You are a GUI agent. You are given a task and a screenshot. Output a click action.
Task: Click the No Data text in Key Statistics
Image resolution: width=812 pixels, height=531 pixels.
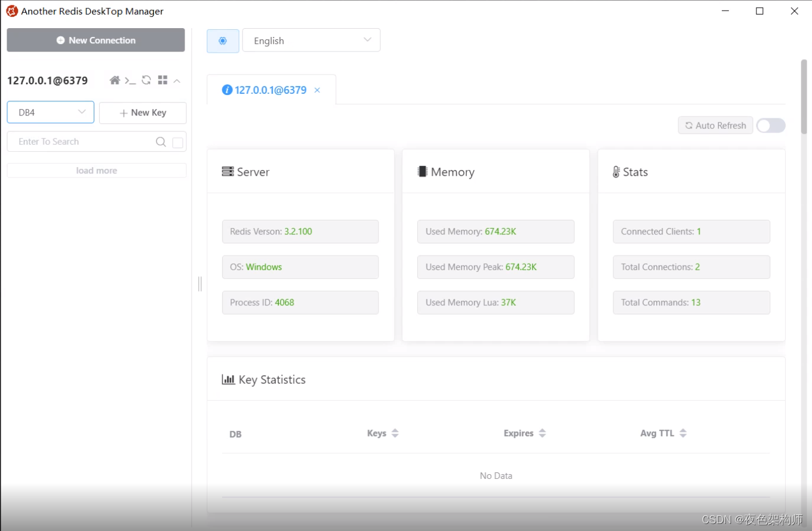pos(496,476)
